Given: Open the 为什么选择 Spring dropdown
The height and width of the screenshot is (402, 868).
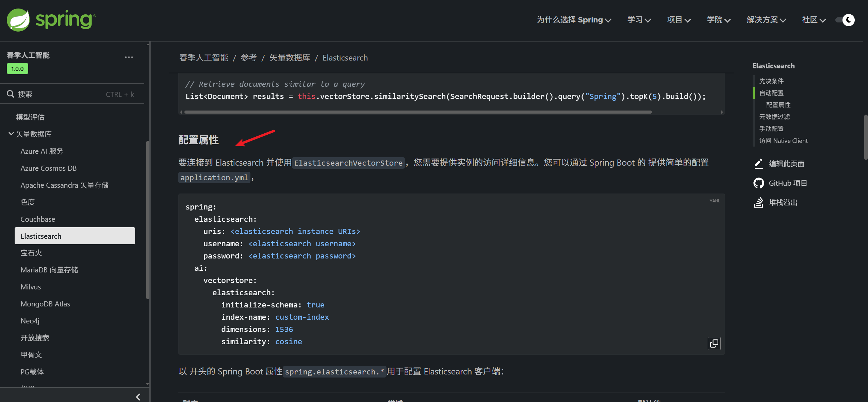Looking at the screenshot, I should coord(574,20).
